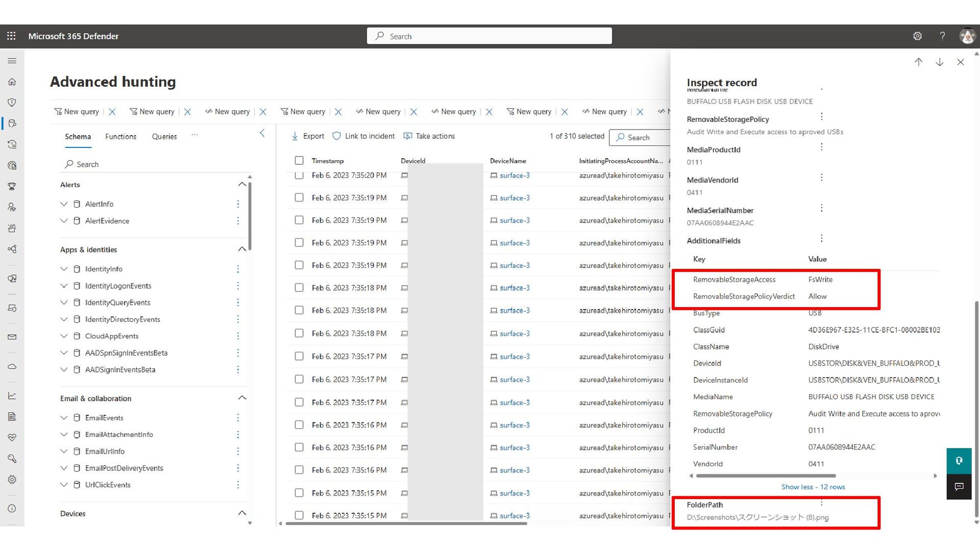Image resolution: width=980 pixels, height=551 pixels.
Task: Open the info icon at sidebar bottom
Action: [x=12, y=509]
